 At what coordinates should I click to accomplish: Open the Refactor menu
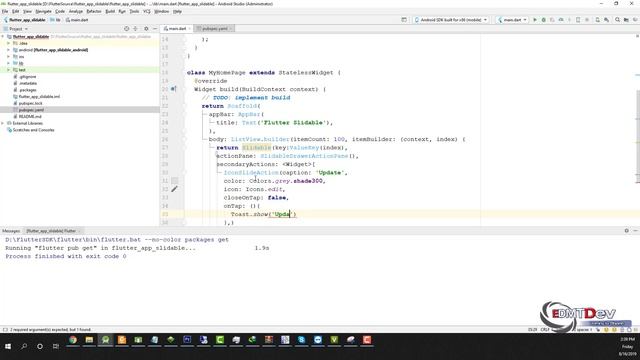[x=94, y=11]
